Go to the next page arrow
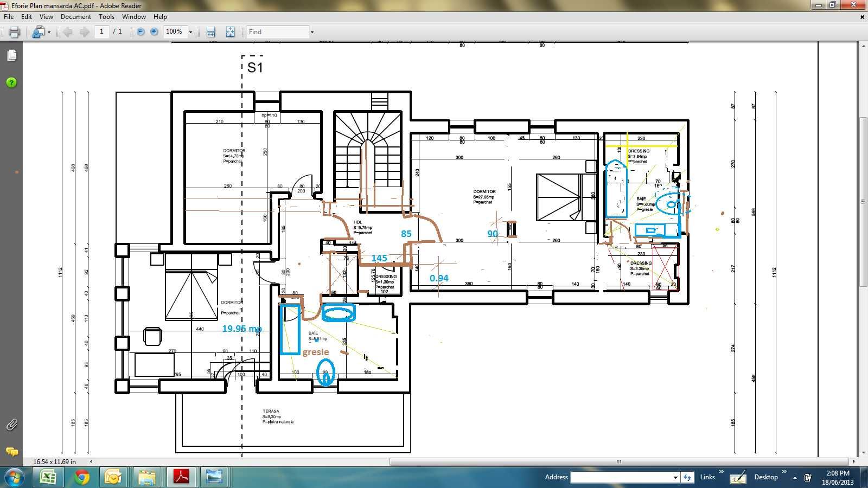The image size is (868, 488). 85,32
